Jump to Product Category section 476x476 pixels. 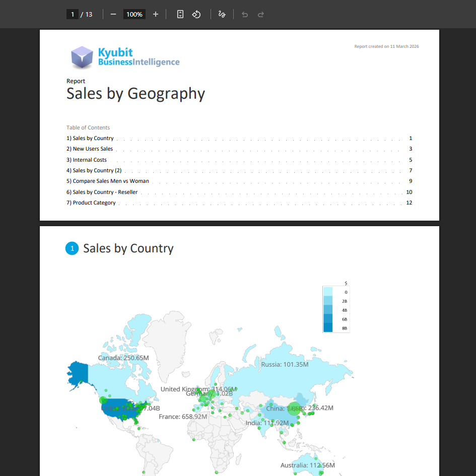94,203
